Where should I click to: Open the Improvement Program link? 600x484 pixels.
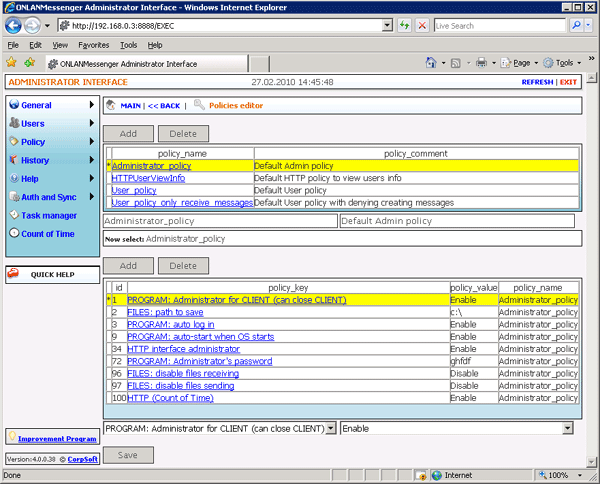click(57, 439)
